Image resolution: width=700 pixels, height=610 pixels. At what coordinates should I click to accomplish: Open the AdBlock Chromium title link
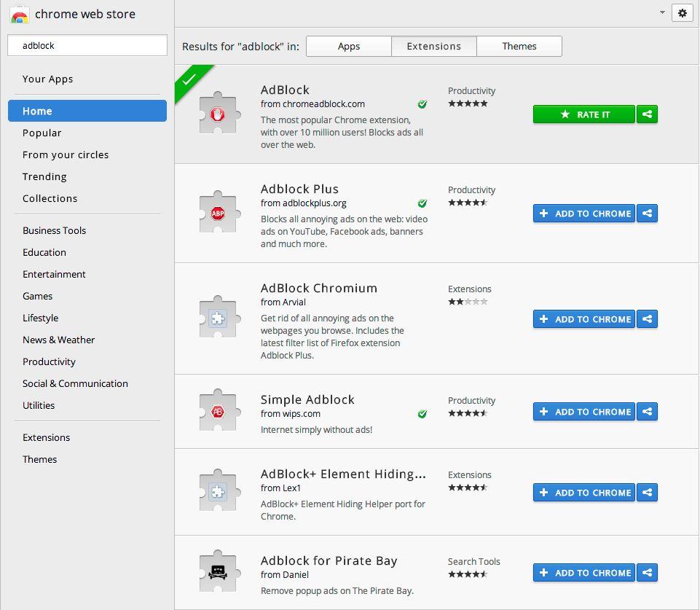pyautogui.click(x=319, y=289)
